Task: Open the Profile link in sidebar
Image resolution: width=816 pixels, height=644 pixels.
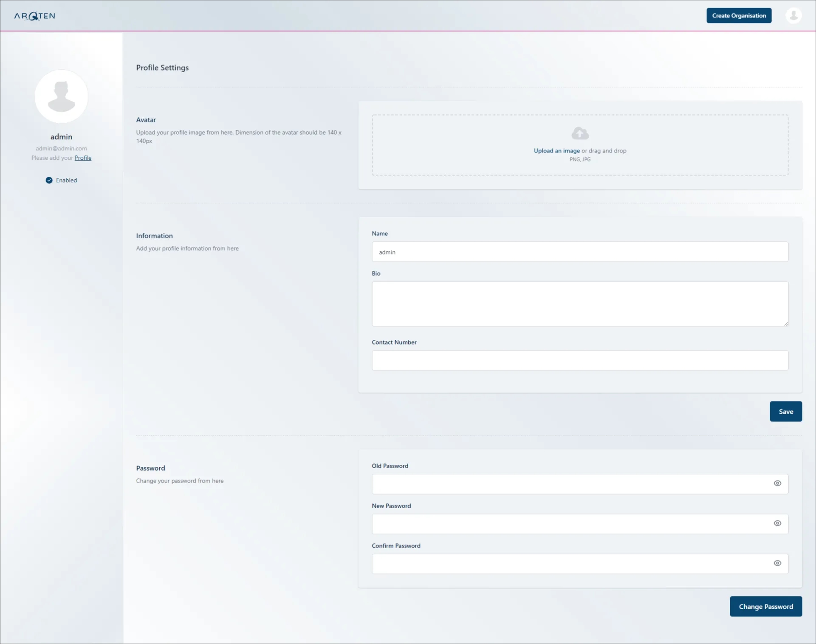Action: pyautogui.click(x=83, y=158)
